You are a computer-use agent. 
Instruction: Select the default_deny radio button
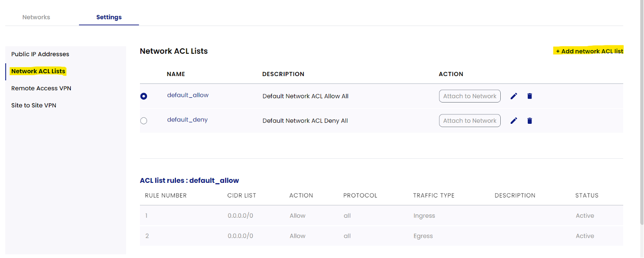pos(144,120)
